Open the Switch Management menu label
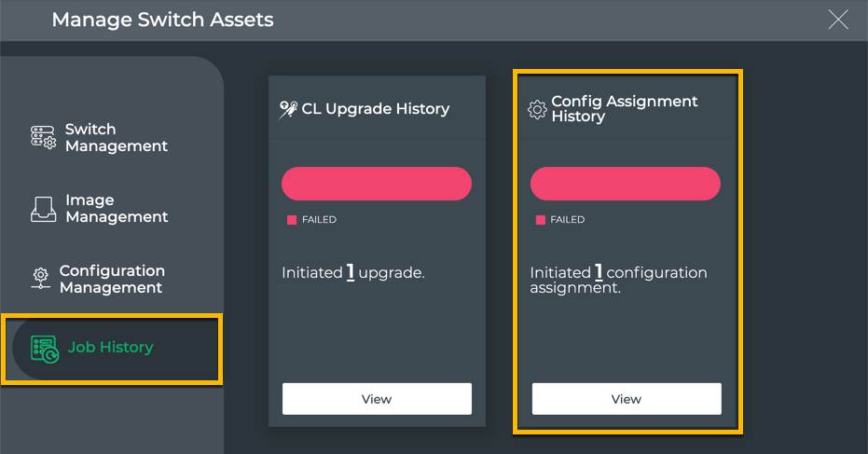 pyautogui.click(x=116, y=138)
